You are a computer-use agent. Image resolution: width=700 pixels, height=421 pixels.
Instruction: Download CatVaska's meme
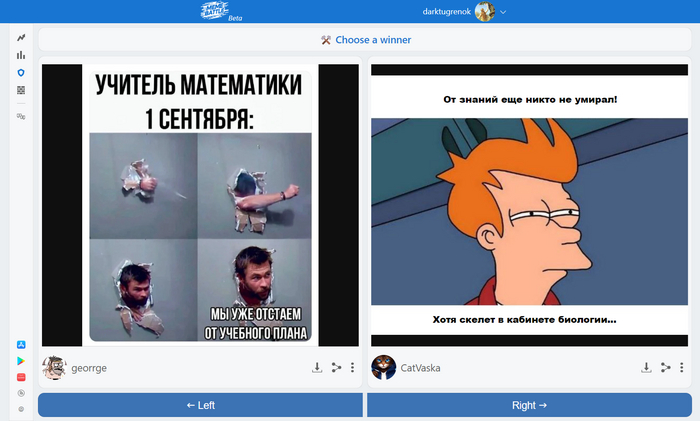[x=647, y=368]
